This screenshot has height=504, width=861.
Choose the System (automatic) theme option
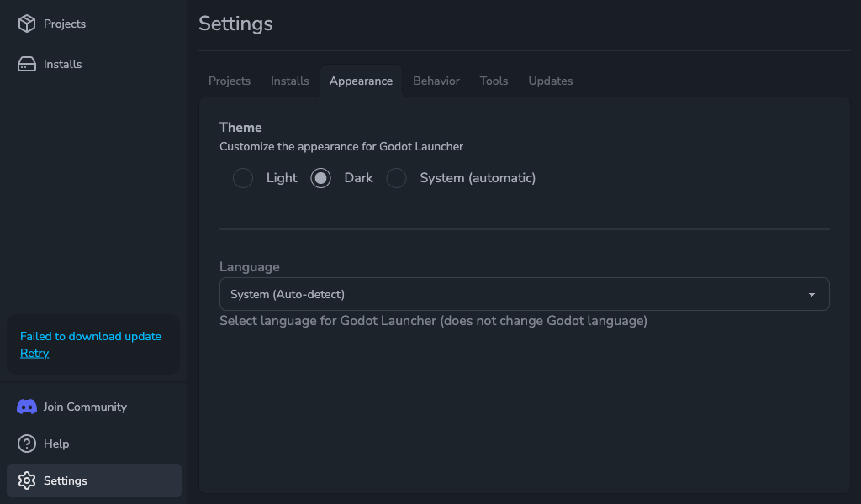coord(396,178)
